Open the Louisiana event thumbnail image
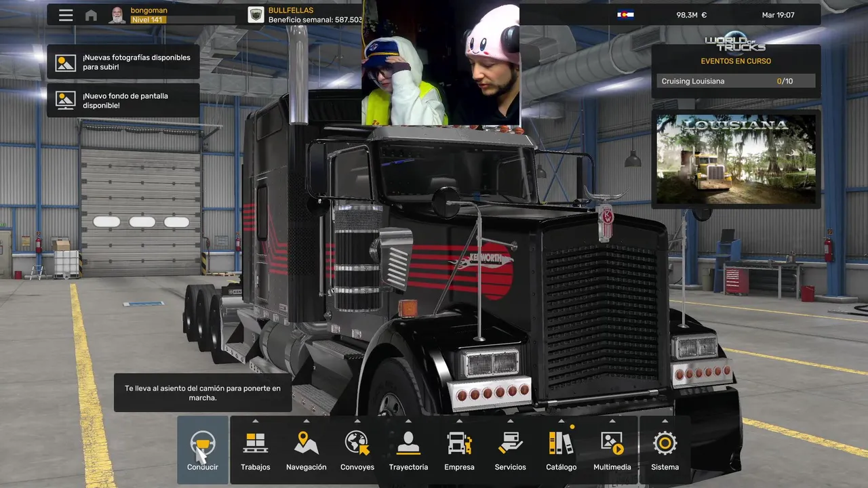Viewport: 868px width, 488px height. tap(736, 160)
